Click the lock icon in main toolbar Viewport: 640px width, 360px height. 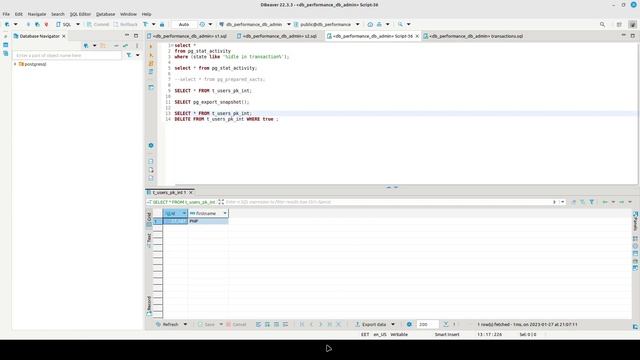point(162,24)
